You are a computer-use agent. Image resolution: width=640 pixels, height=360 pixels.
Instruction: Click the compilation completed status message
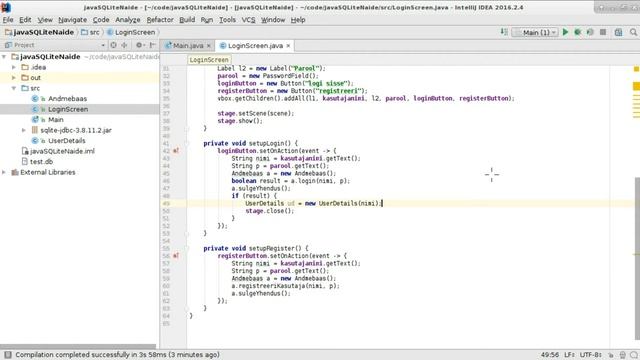[118, 355]
